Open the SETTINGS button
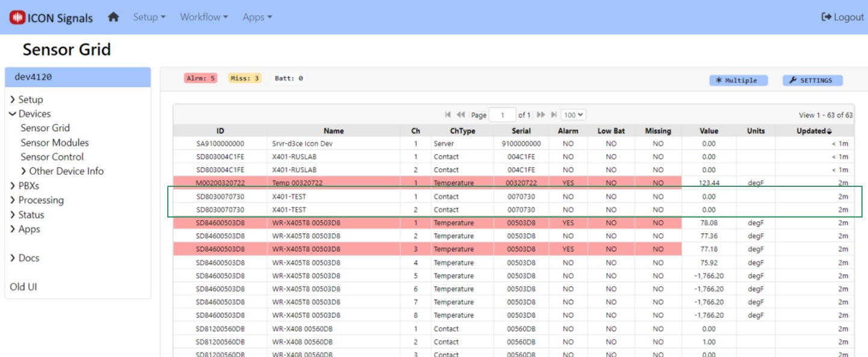This screenshot has height=357, width=868. [812, 81]
